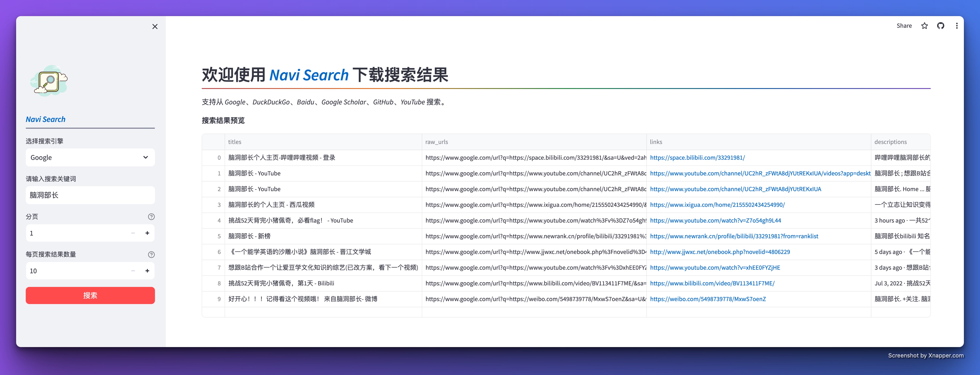Open the search engine Google dropdown

(x=90, y=158)
